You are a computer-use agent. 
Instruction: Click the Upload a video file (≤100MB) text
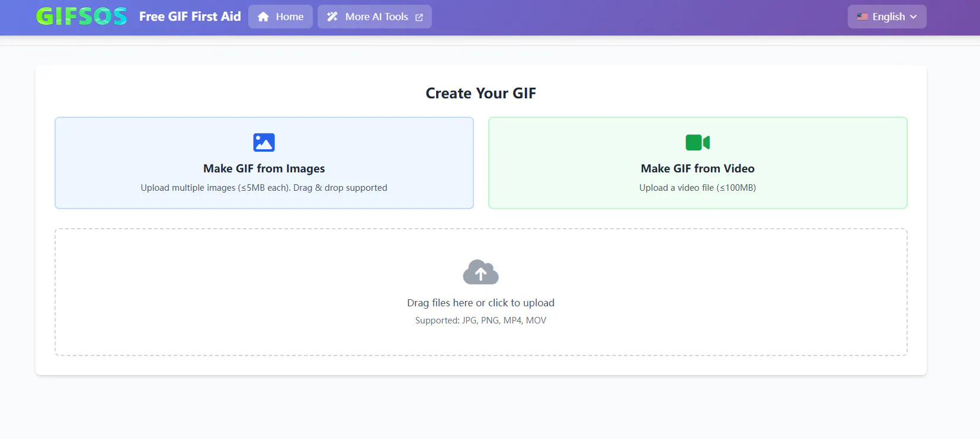pyautogui.click(x=698, y=188)
